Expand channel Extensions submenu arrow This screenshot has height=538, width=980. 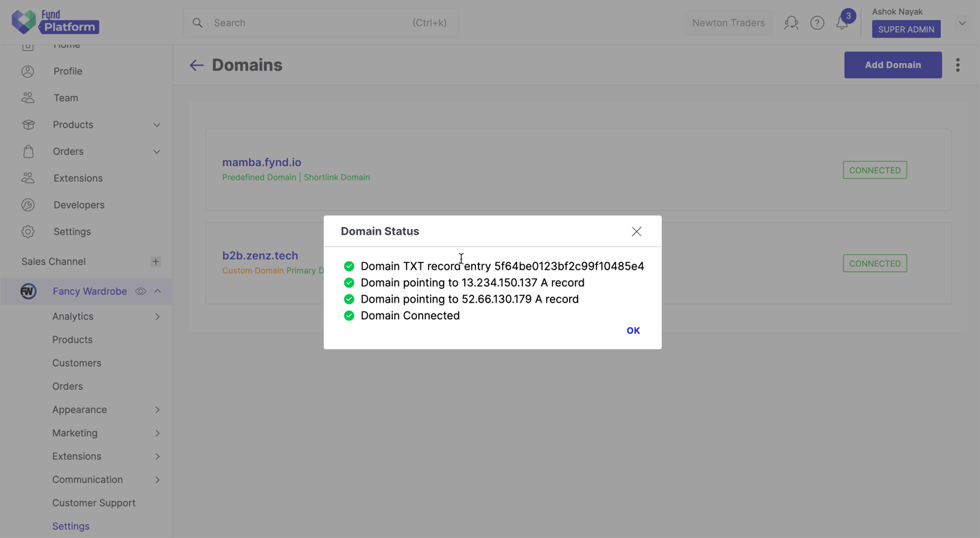tap(158, 456)
